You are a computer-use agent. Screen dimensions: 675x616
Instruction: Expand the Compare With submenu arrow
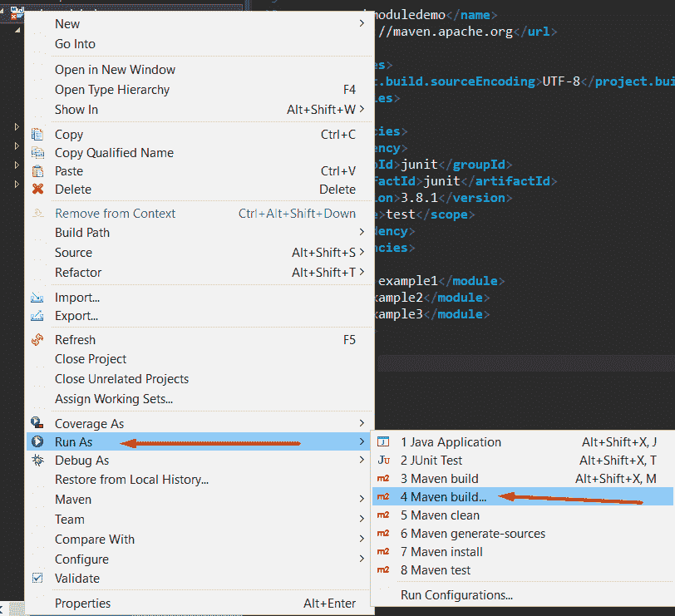[x=362, y=539]
